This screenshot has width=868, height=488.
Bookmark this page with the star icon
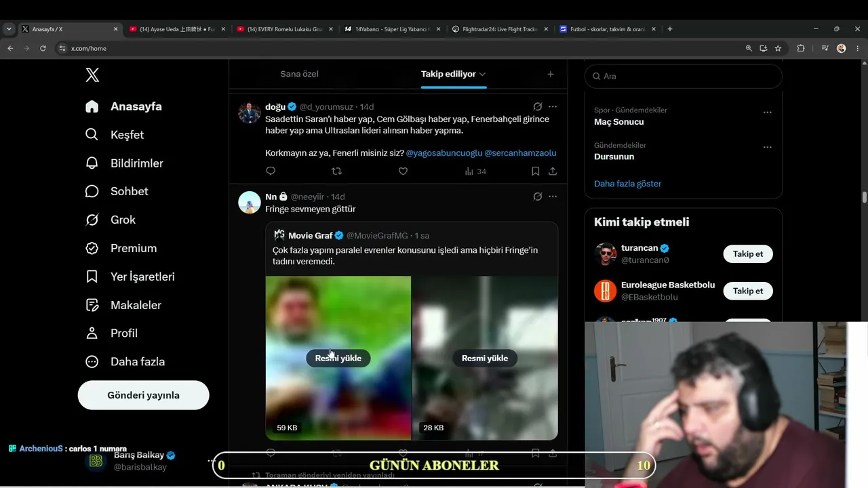pos(778,48)
